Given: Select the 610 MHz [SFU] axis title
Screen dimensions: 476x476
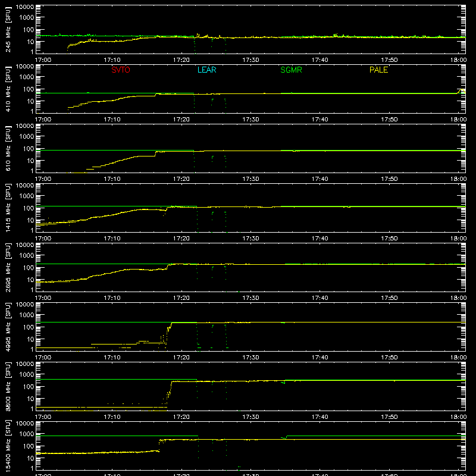Looking at the screenshot, I should (8, 148).
